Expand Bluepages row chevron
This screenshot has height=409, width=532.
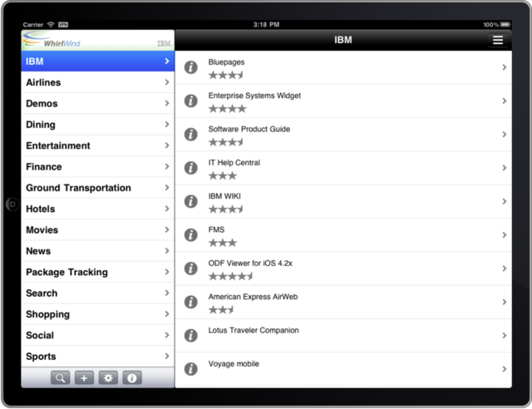click(505, 67)
